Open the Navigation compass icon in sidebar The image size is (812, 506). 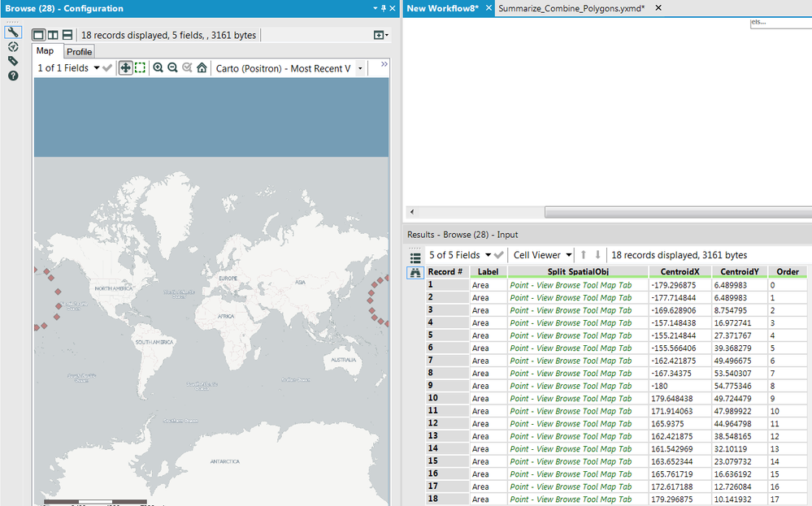13,46
